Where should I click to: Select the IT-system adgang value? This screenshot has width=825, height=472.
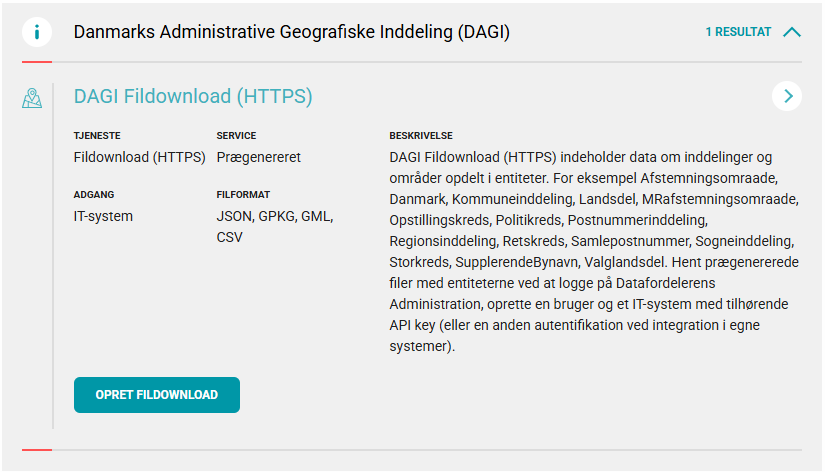[103, 216]
